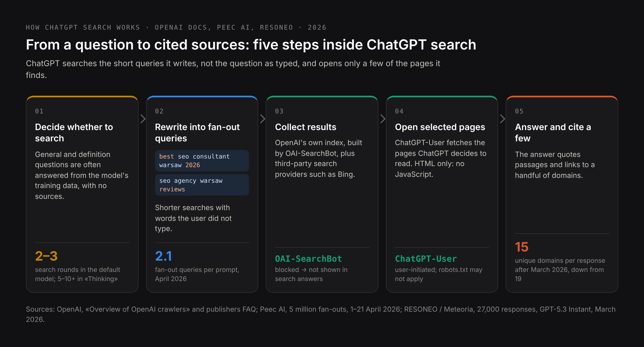Click the text 'The answer quotes passages and links'
This screenshot has height=347, width=644.
(x=555, y=165)
